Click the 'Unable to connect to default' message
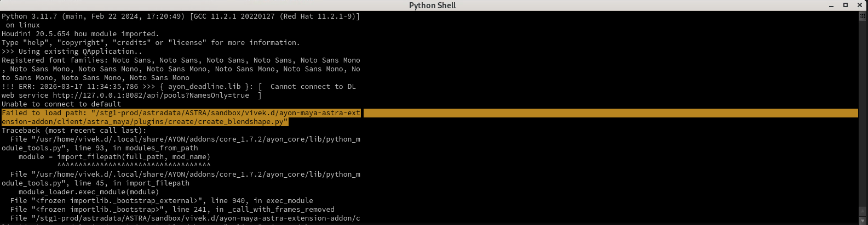This screenshot has height=225, width=868. click(61, 104)
